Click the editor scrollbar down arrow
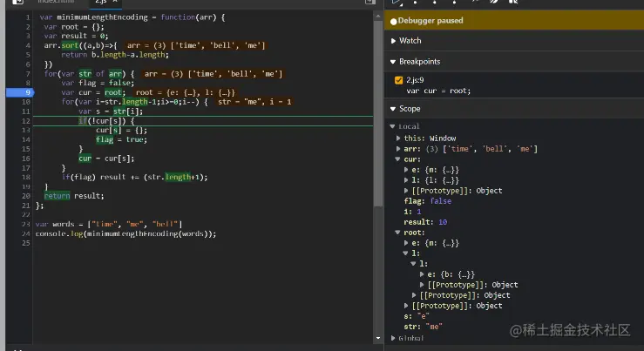 [378, 338]
